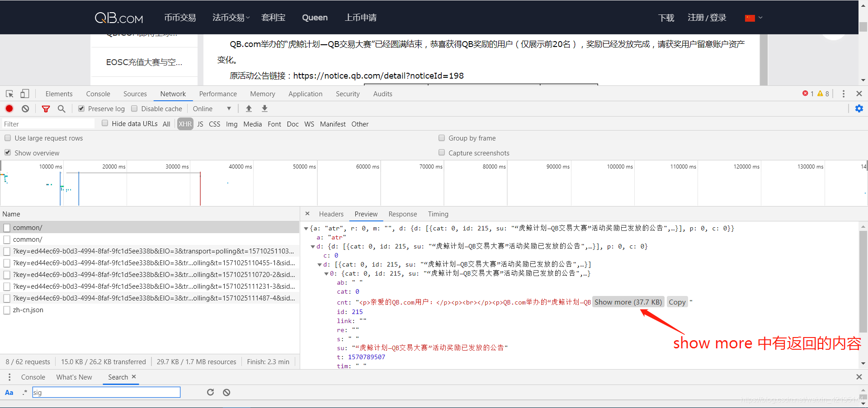This screenshot has height=408, width=868.
Task: Filter requests by JS type
Action: pyautogui.click(x=200, y=124)
